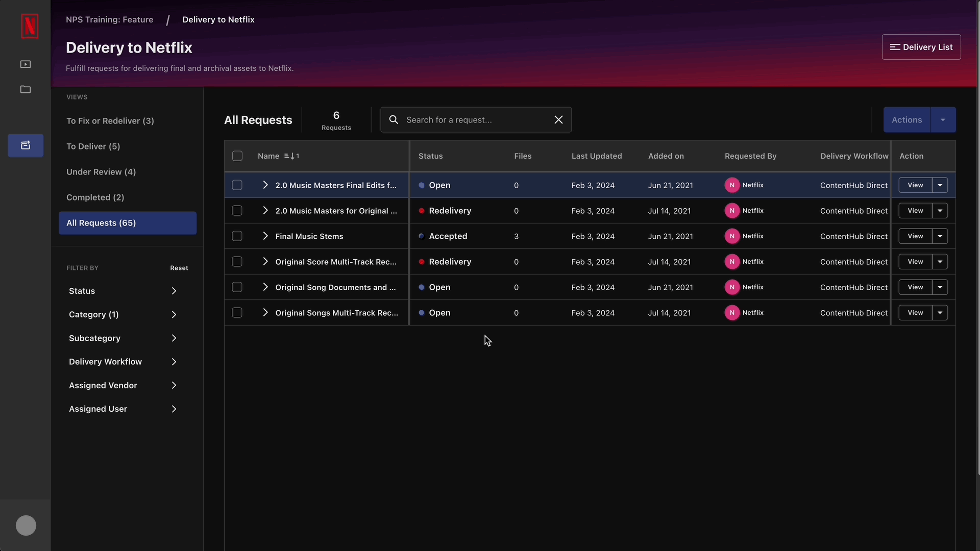Select the To Deliver (5) view

click(x=93, y=146)
